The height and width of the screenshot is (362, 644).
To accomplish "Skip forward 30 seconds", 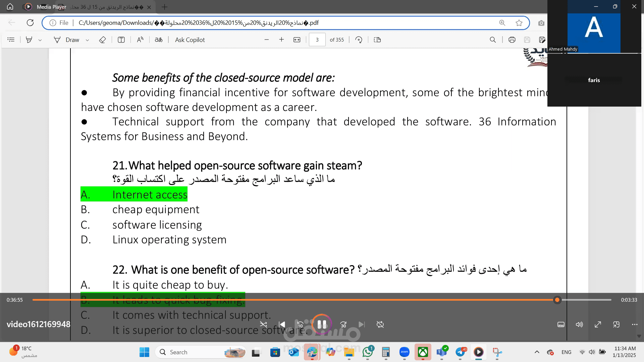I will 343,324.
